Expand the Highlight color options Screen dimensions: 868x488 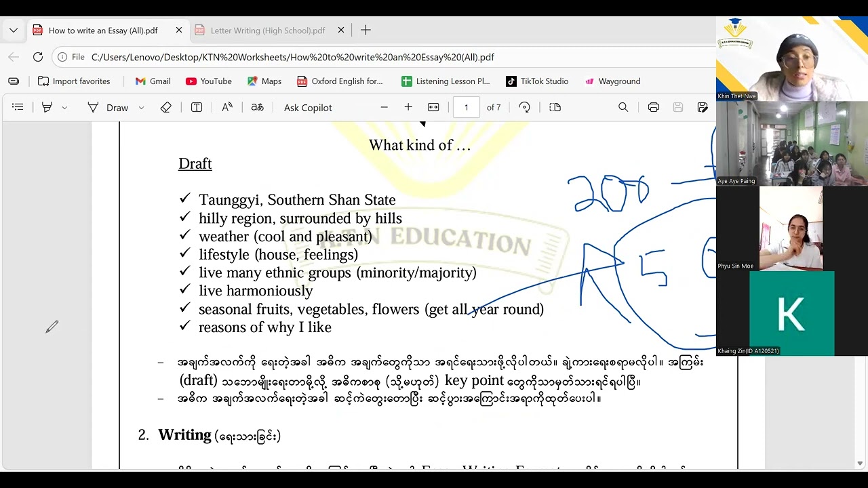(64, 108)
